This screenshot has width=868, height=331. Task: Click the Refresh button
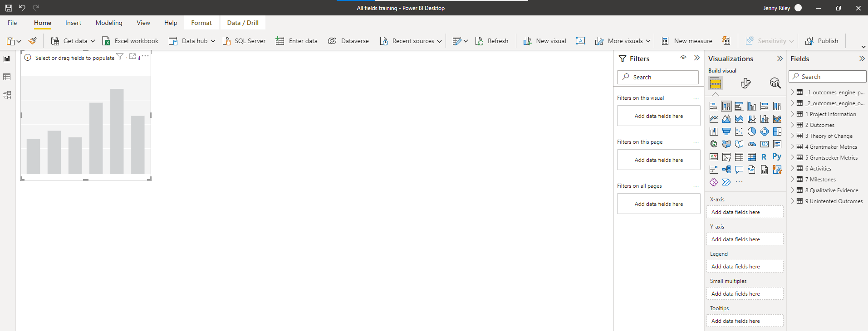click(492, 41)
